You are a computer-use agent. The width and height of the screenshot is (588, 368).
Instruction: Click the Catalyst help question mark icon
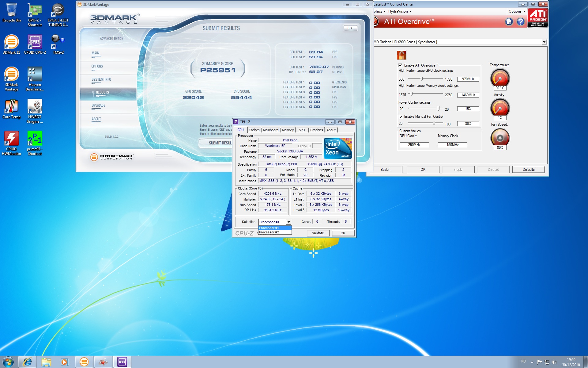[521, 21]
